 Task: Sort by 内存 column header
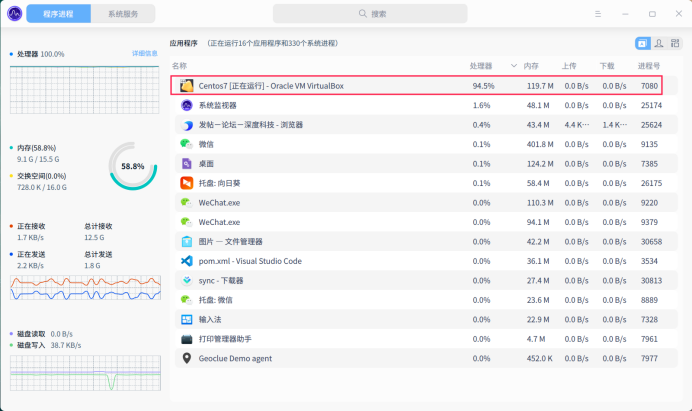click(x=531, y=66)
